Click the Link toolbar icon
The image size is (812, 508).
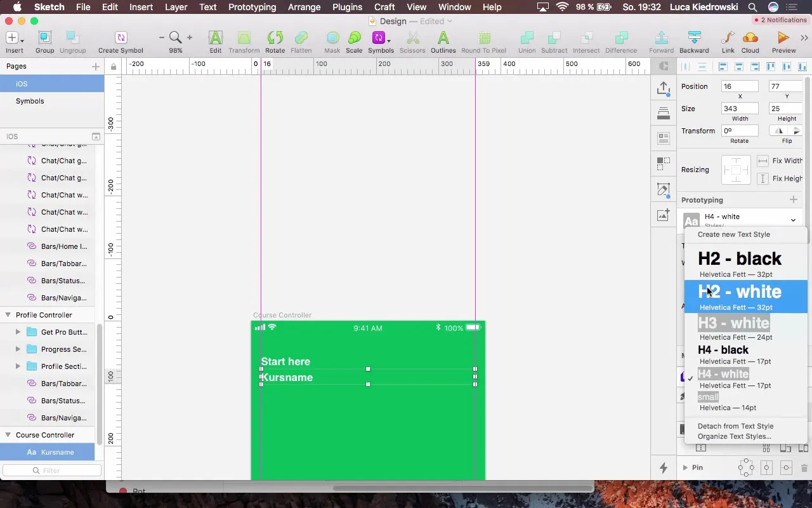728,42
